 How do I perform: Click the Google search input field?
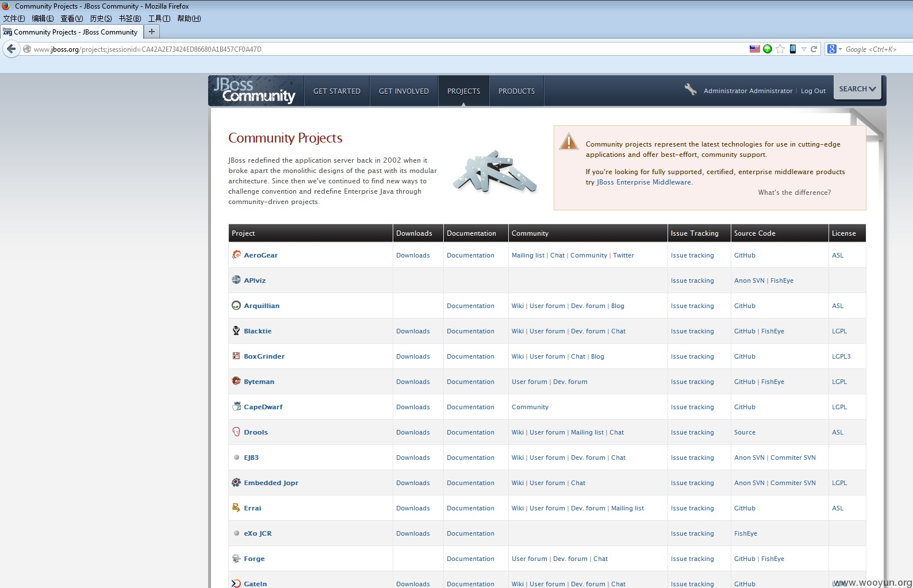tap(878, 49)
